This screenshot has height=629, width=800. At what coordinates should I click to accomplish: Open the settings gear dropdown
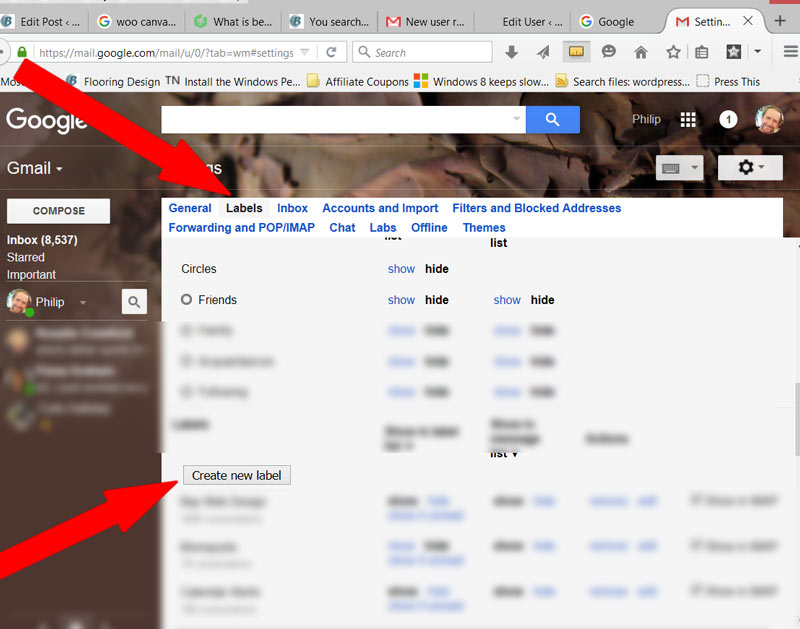coord(750,168)
